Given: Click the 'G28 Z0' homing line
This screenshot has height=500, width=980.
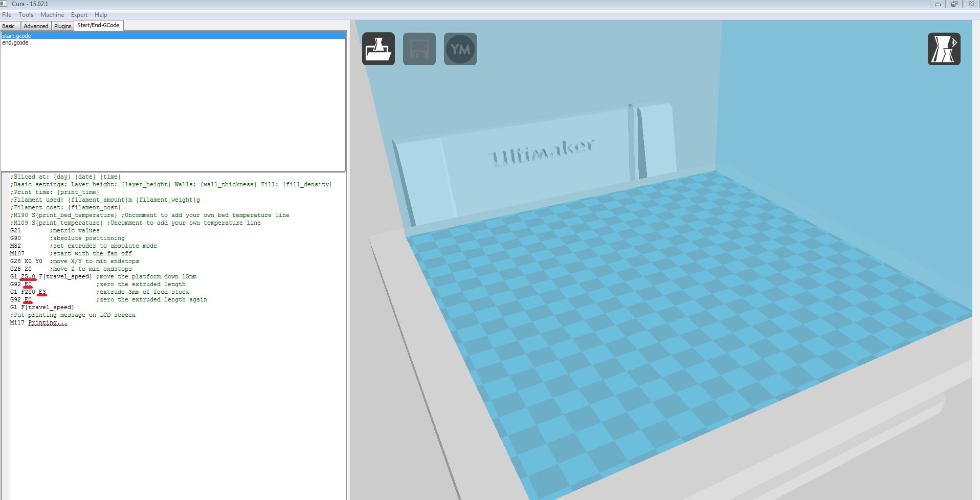Looking at the screenshot, I should click(71, 269).
